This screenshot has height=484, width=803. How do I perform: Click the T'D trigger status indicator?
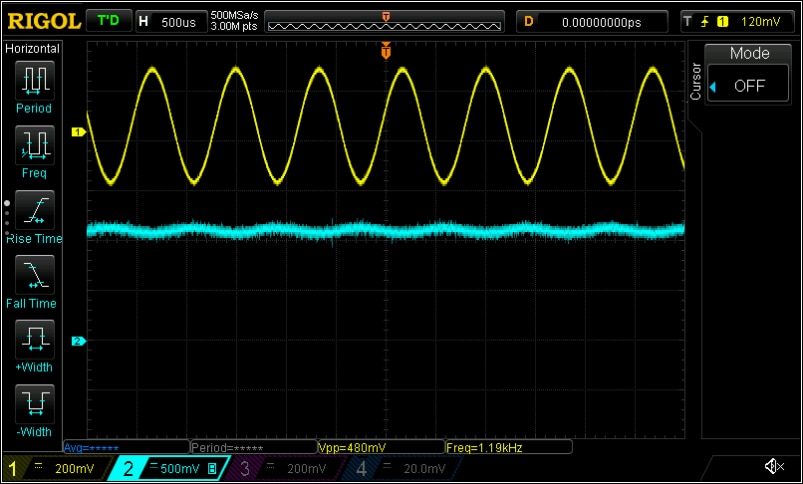coord(107,21)
